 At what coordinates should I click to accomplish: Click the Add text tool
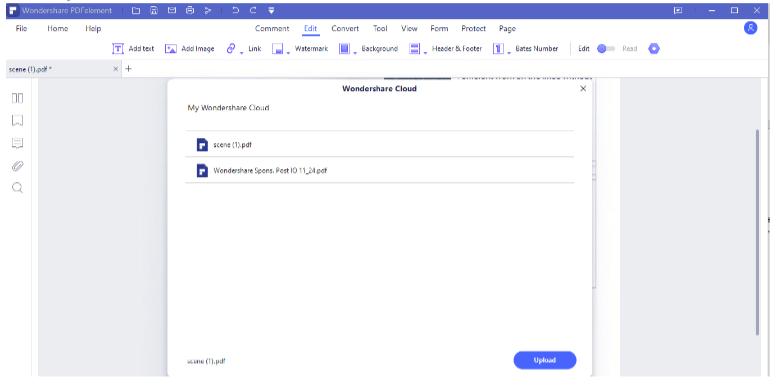[x=133, y=49]
